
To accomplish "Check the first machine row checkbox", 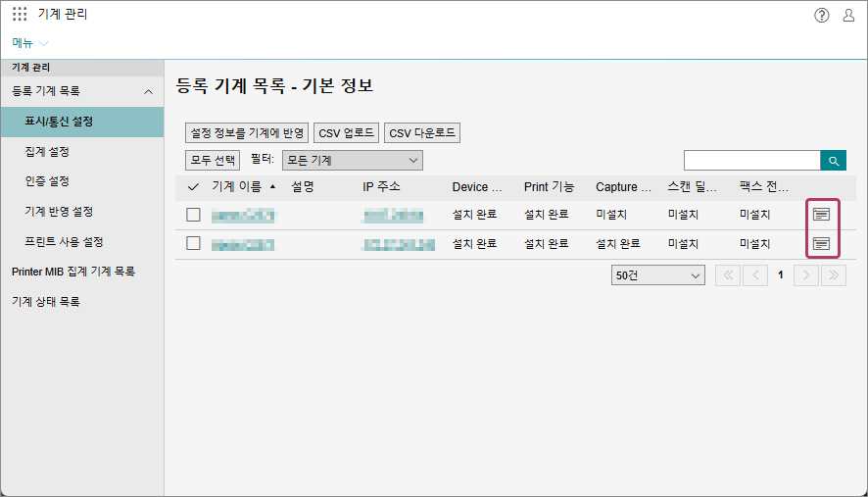I will point(194,215).
